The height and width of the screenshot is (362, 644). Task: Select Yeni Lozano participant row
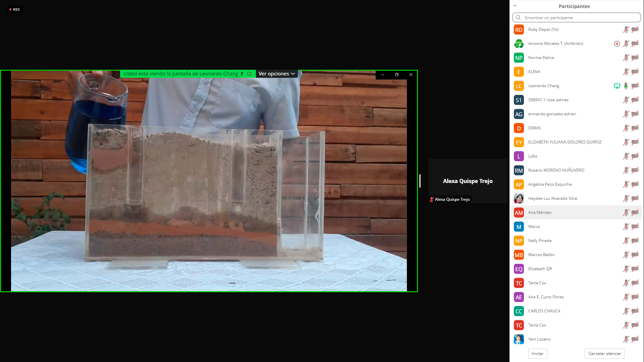click(576, 339)
